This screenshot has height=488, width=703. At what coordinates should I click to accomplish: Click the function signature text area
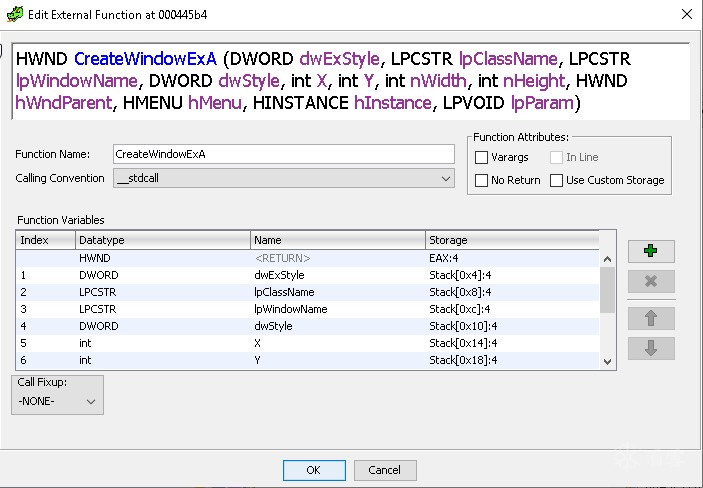pyautogui.click(x=351, y=81)
